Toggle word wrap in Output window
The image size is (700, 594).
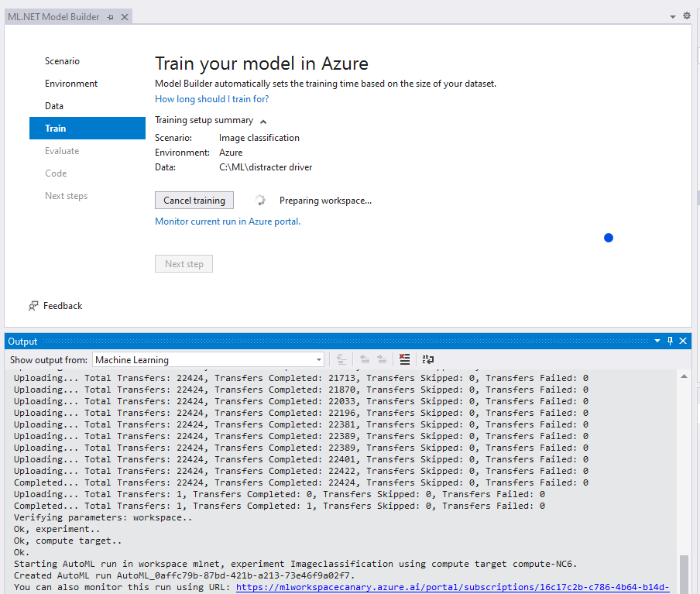click(x=427, y=359)
